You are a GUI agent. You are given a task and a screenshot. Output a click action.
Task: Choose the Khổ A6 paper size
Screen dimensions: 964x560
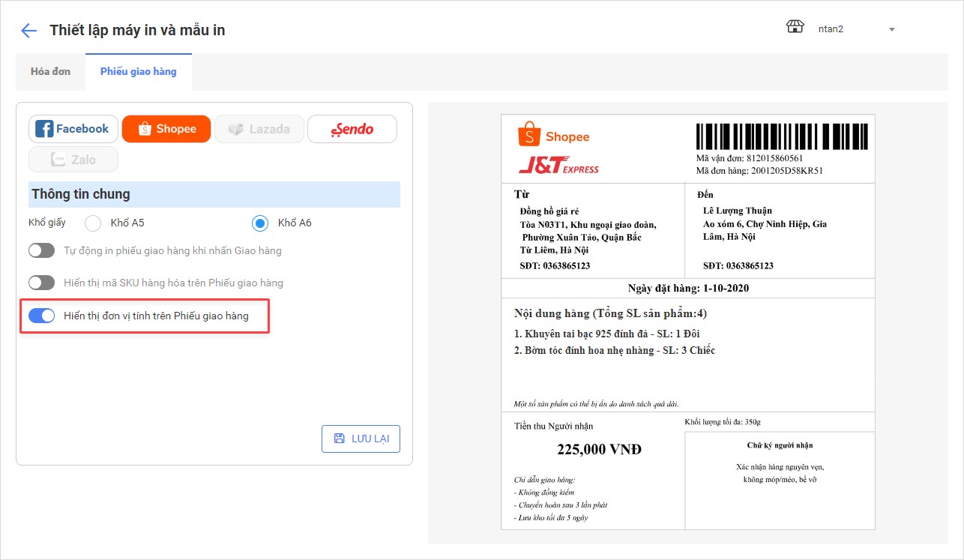point(260,223)
